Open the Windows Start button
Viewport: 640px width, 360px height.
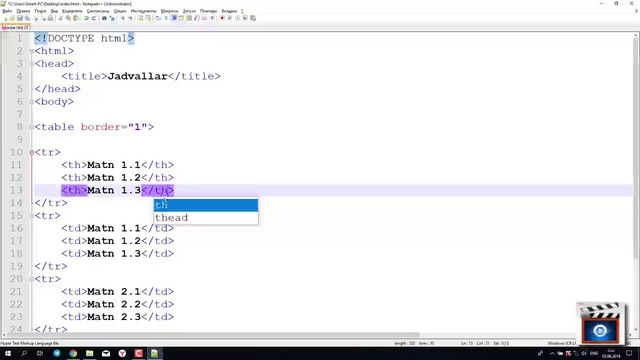coord(8,353)
